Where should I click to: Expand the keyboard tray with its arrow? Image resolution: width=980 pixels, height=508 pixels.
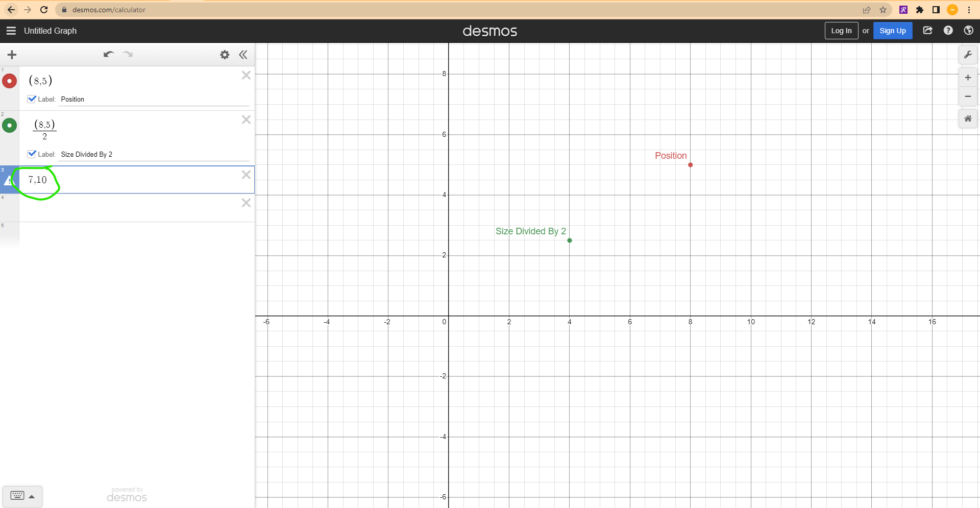pos(31,496)
